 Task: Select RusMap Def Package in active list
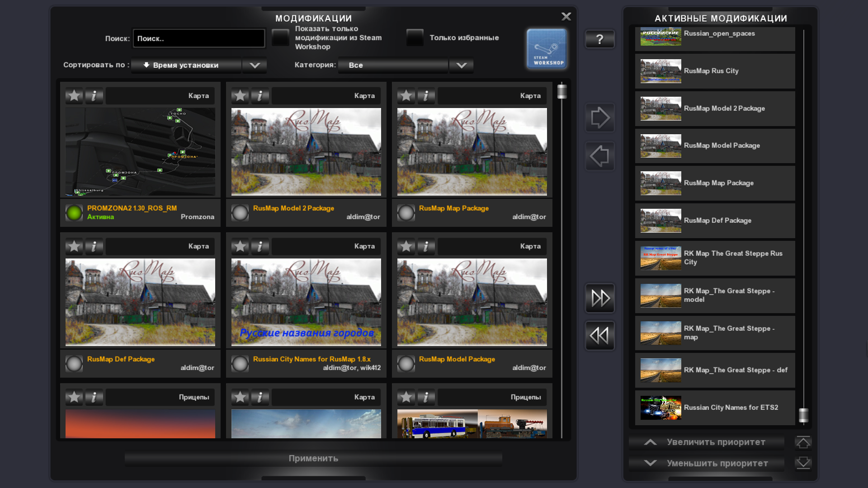[x=715, y=221]
